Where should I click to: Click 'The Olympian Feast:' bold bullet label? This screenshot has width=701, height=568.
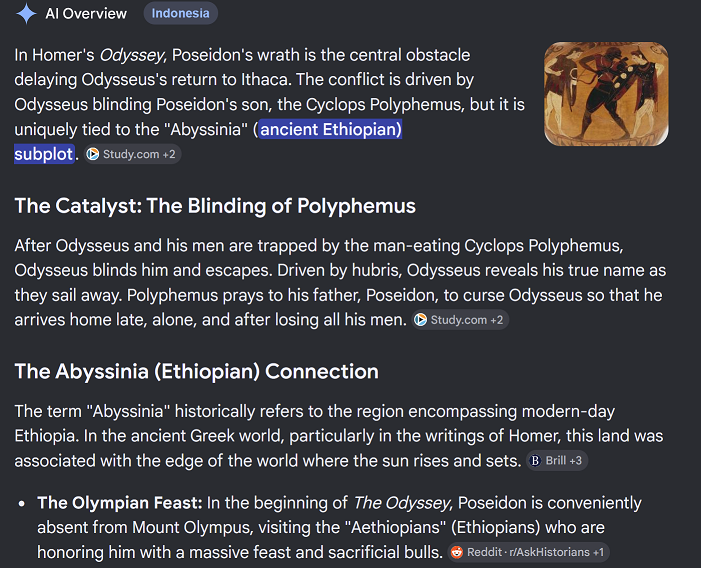[x=120, y=503]
